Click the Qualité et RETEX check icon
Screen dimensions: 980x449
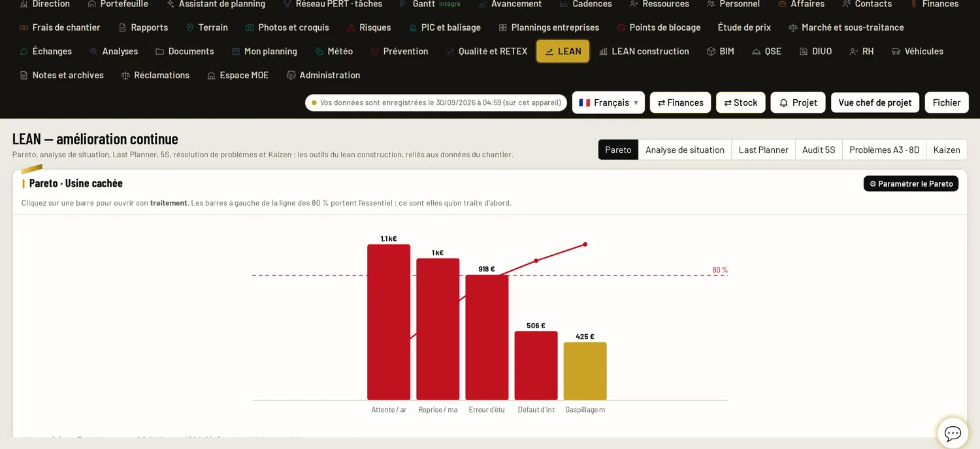[450, 52]
